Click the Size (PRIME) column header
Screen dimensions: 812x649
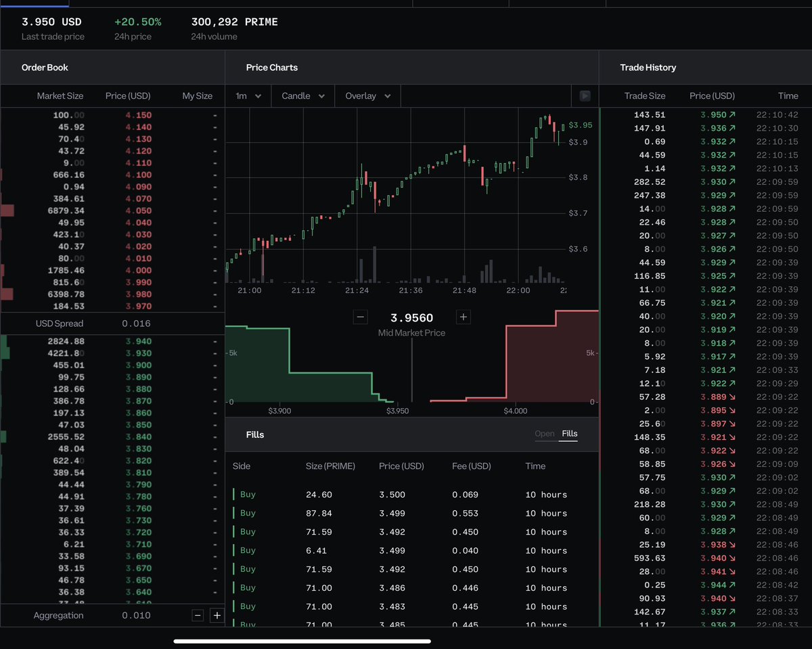coord(330,466)
